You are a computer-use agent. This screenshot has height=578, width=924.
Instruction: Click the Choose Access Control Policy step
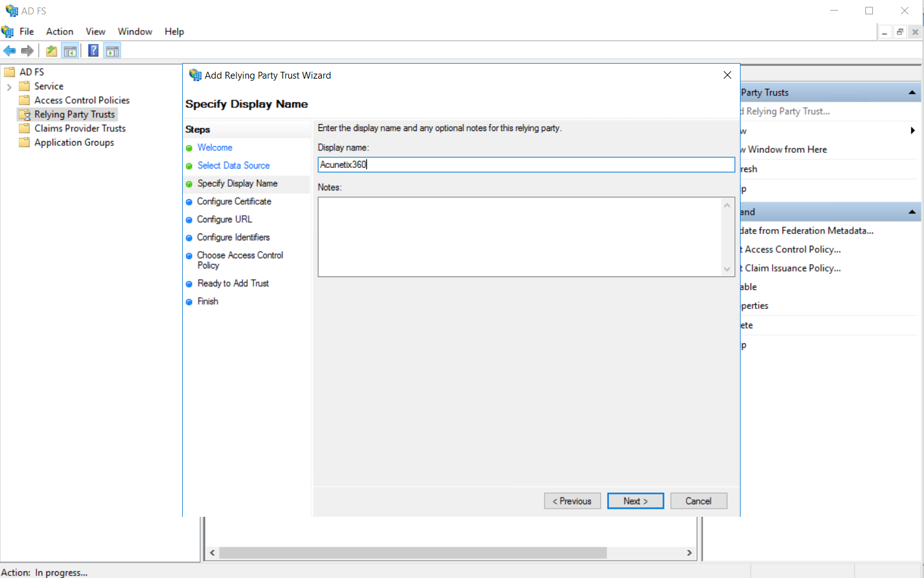pyautogui.click(x=240, y=260)
